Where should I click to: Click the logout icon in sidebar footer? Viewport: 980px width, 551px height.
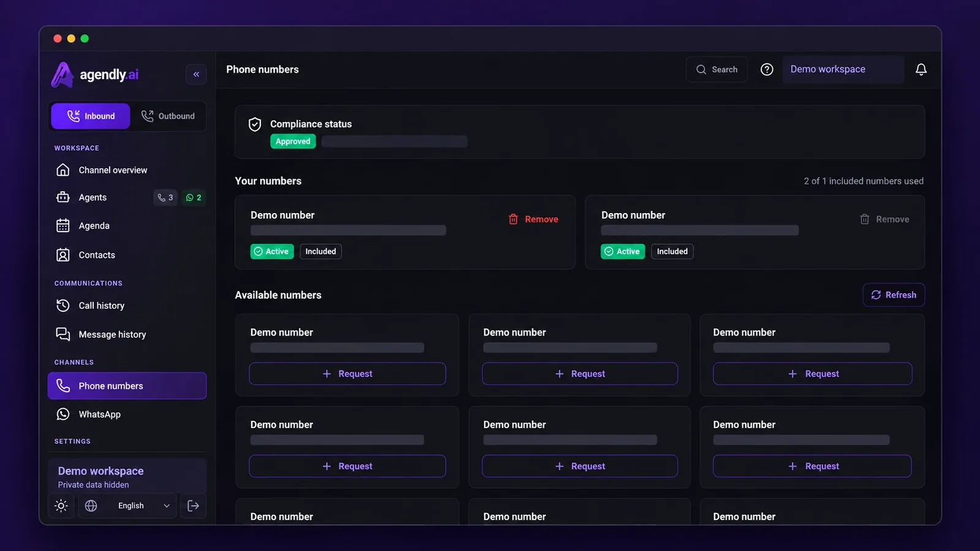pyautogui.click(x=193, y=506)
